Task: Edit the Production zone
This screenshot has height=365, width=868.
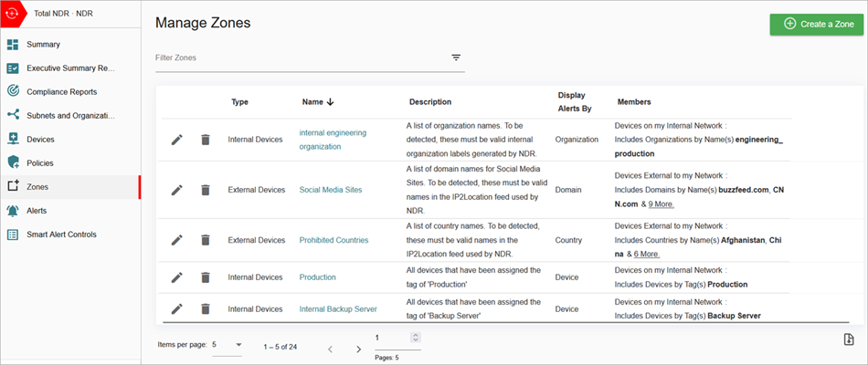Action: click(176, 277)
